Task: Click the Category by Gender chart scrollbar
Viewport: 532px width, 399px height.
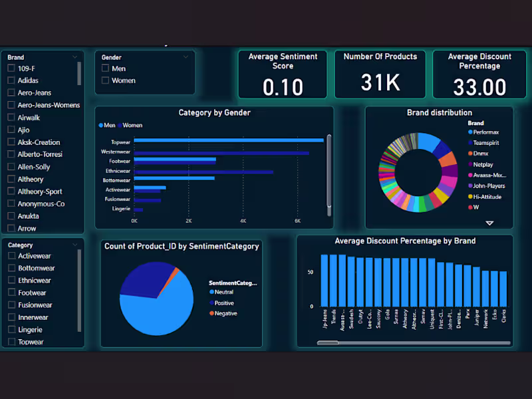Action: point(329,171)
